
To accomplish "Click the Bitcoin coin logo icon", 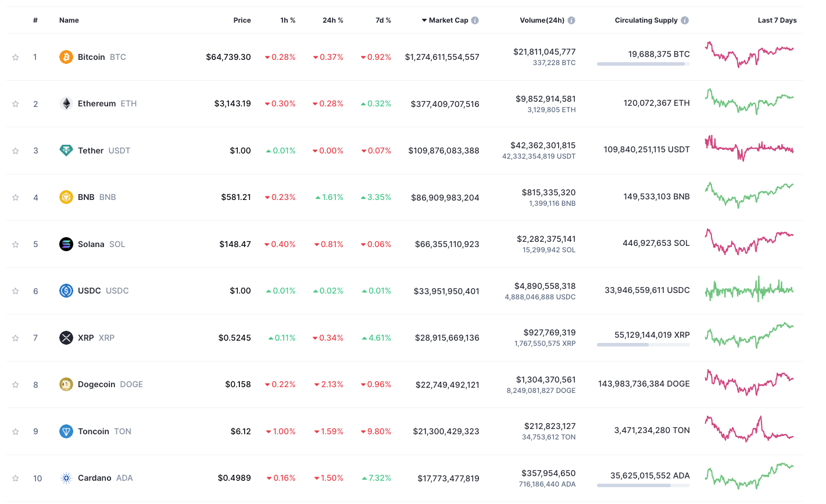I will click(66, 57).
